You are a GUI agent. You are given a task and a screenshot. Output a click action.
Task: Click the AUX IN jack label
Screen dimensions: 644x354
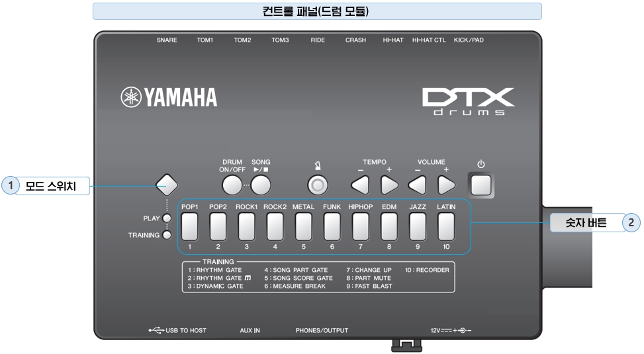pos(250,330)
